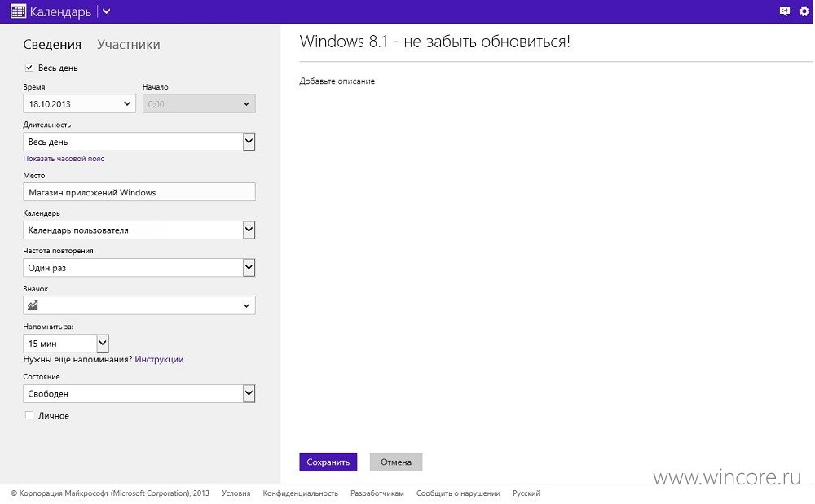
Task: Open the app switcher chevron beside Календарь
Action: (106, 11)
